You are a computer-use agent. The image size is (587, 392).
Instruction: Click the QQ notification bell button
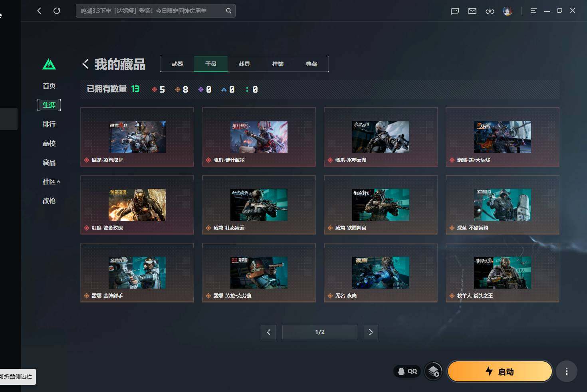[x=407, y=371]
